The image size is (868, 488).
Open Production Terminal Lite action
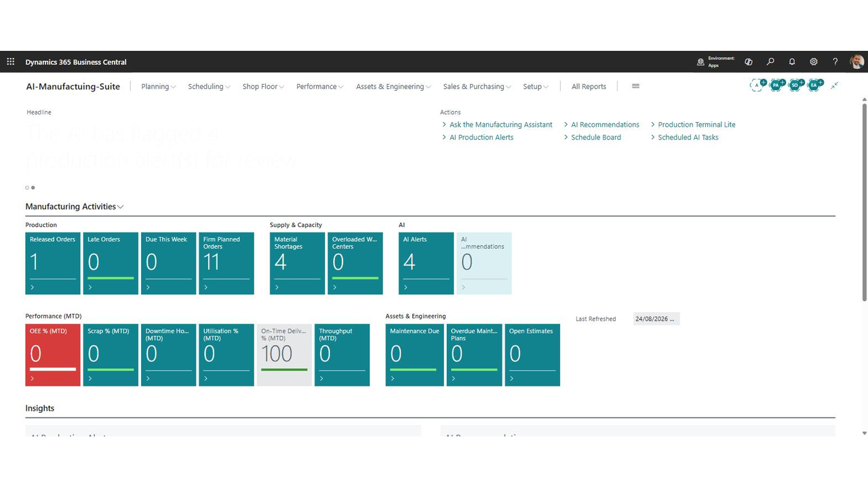point(696,125)
